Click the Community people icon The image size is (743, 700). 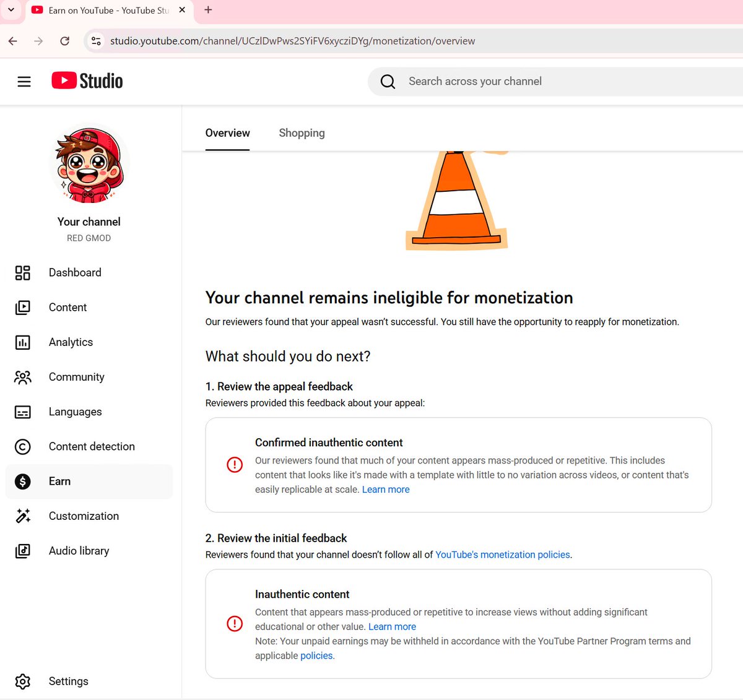[23, 377]
